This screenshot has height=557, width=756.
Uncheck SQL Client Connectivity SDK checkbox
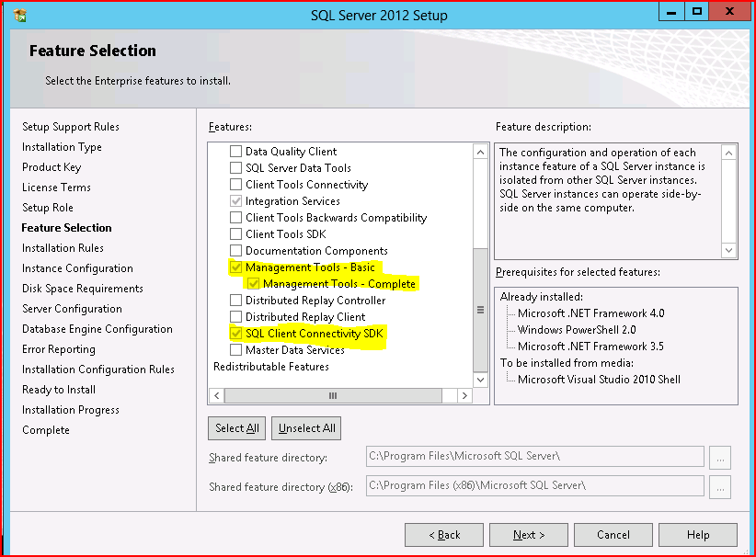tap(235, 333)
